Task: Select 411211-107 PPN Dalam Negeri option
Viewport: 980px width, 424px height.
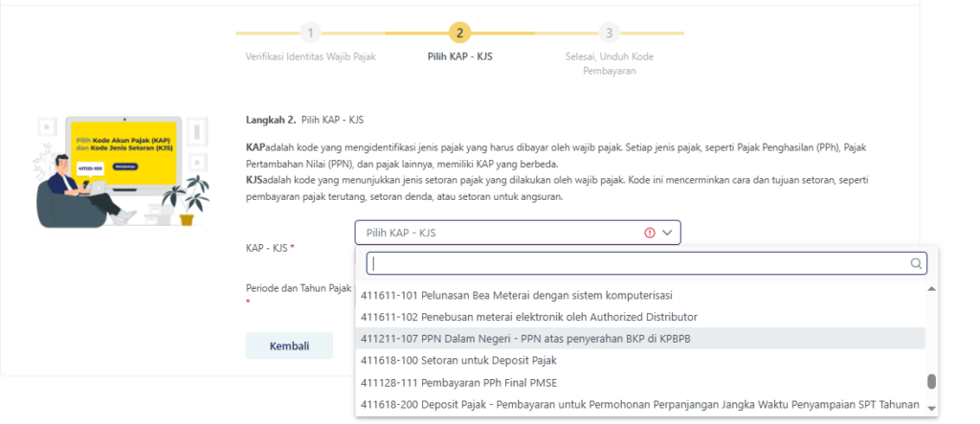Action: click(528, 339)
